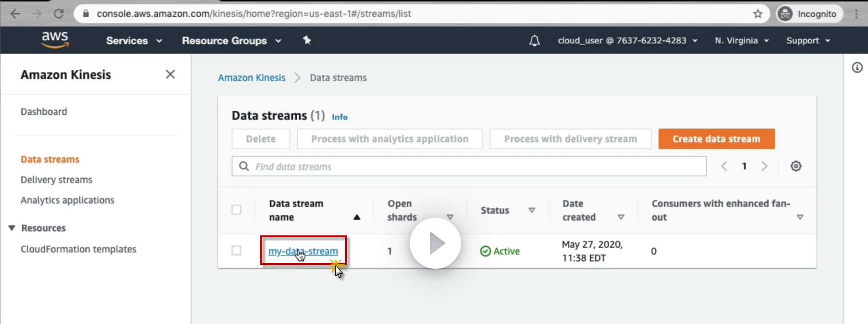Sort by Status column arrow
Image resolution: width=868 pixels, height=324 pixels.
click(532, 210)
